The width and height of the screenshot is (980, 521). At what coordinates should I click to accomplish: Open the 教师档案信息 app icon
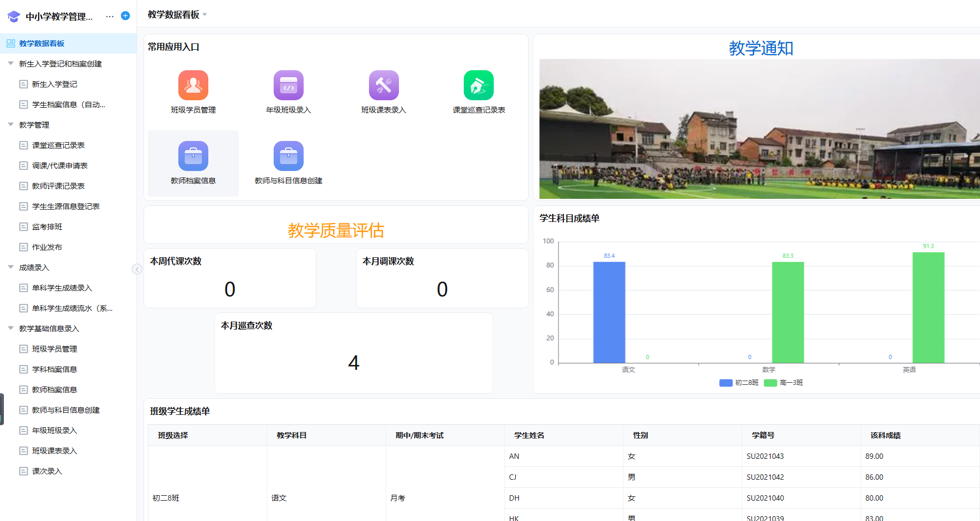[x=193, y=155]
